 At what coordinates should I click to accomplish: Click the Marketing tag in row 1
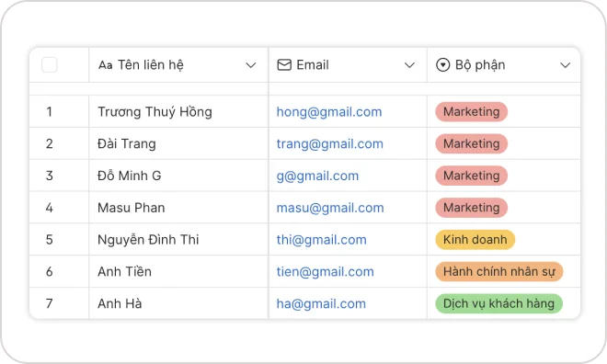click(472, 112)
